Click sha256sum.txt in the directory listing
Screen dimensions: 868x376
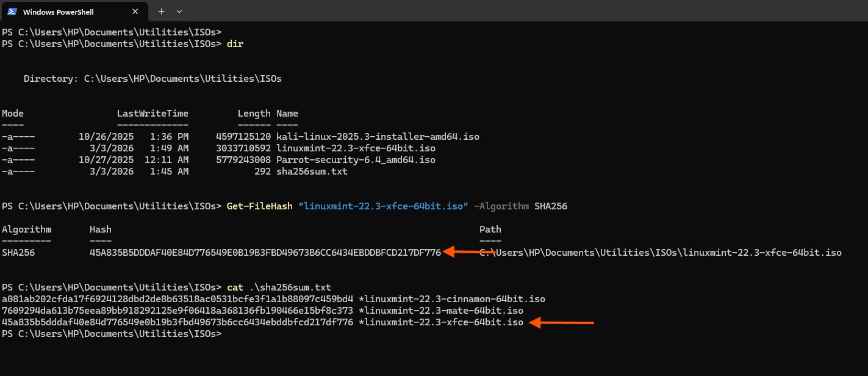312,172
